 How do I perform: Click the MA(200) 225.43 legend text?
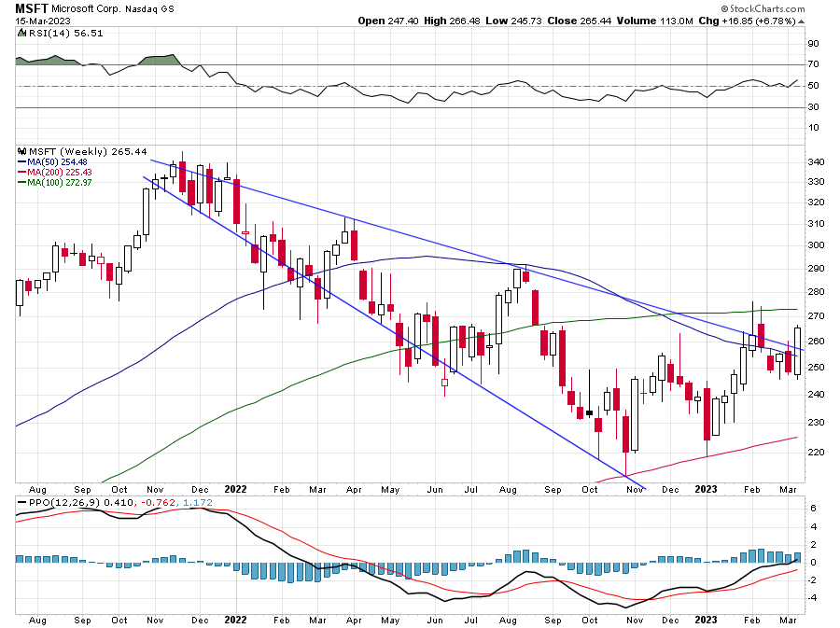60,172
